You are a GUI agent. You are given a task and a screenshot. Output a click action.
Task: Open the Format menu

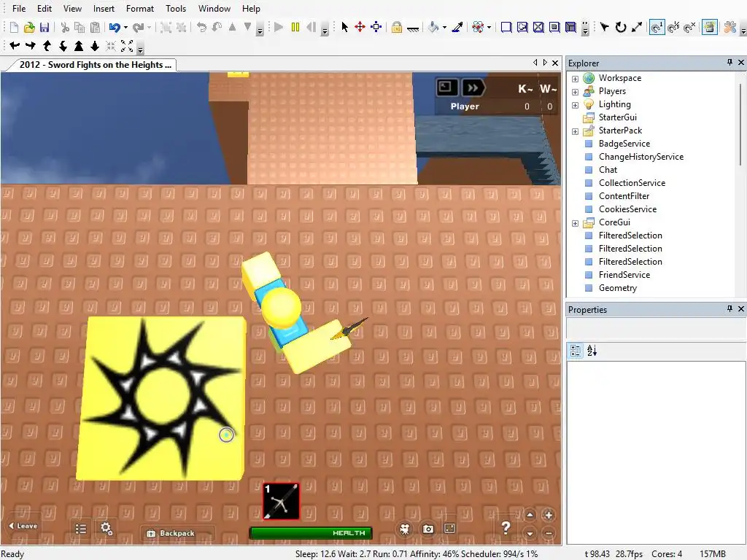tap(140, 9)
